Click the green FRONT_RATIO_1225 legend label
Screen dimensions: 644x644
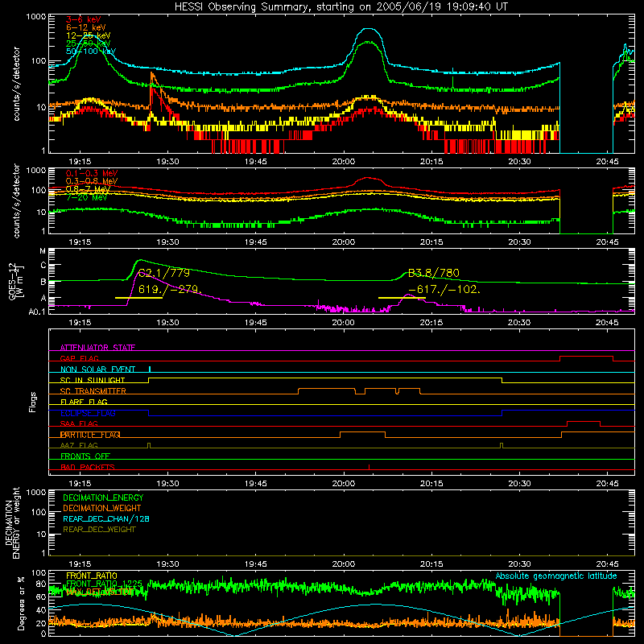(104, 584)
